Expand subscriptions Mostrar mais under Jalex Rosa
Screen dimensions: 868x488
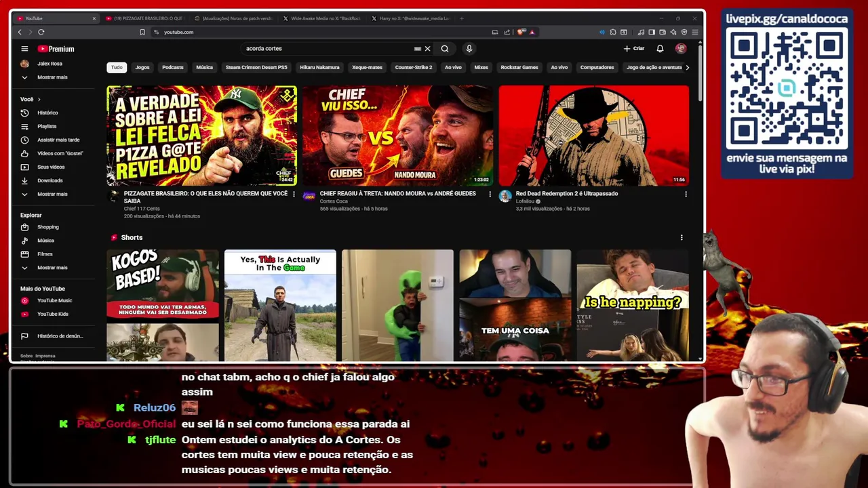click(52, 77)
